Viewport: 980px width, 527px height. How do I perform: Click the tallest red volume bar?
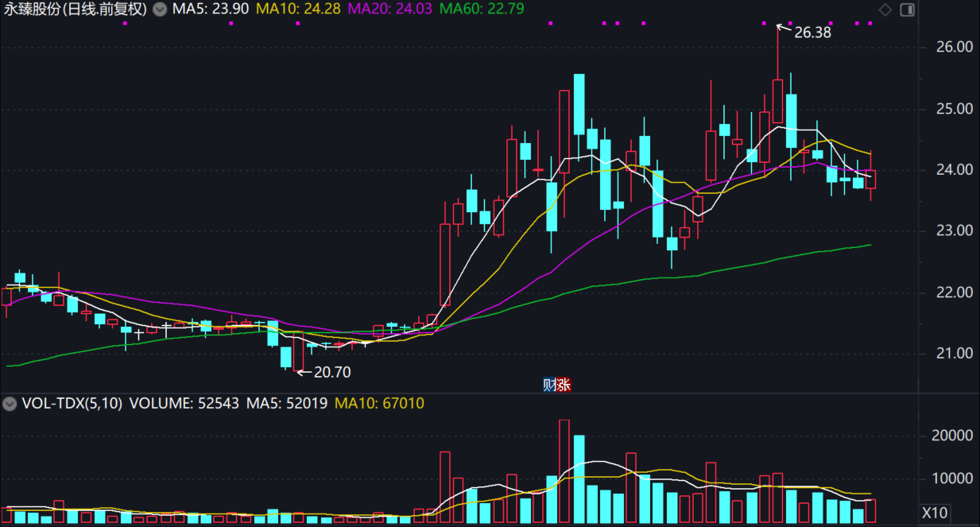564,471
